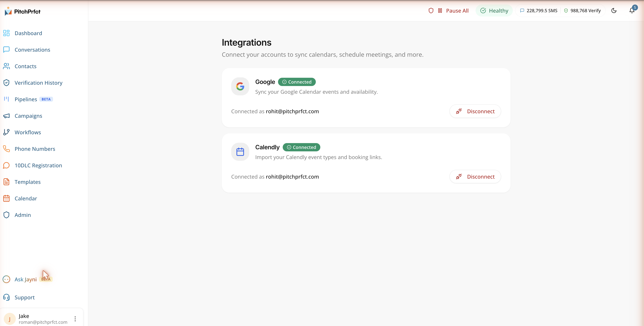Disconnect the Google integration

475,111
